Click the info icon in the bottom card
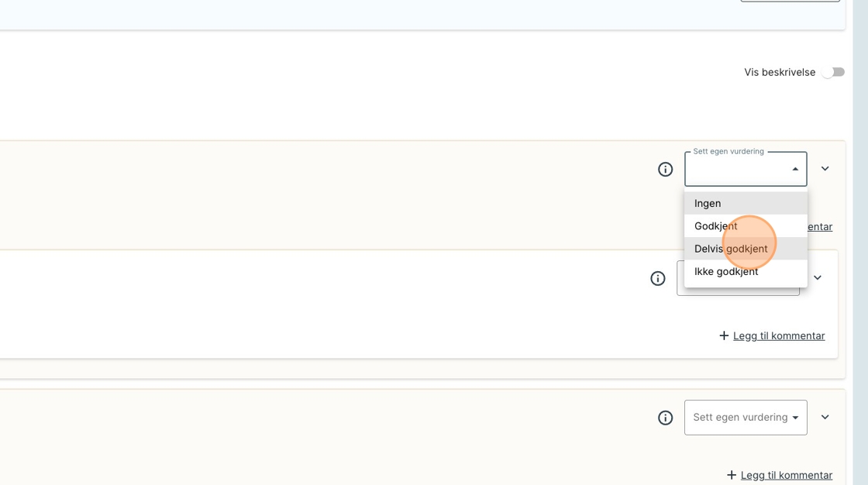 [x=665, y=418]
